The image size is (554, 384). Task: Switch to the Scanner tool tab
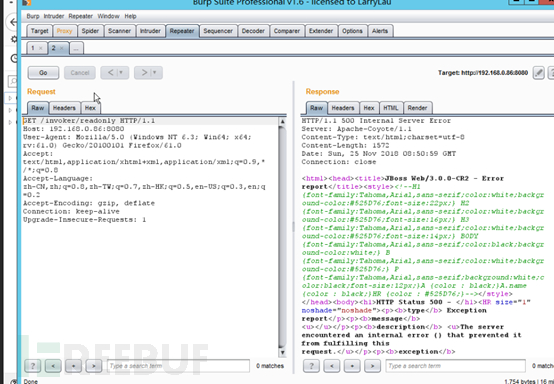point(119,31)
